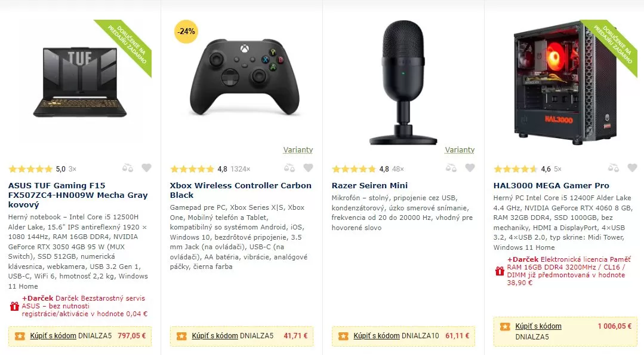Click the compare scales icon for ASUS TUF laptop
The width and height of the screenshot is (644, 355).
(x=127, y=169)
